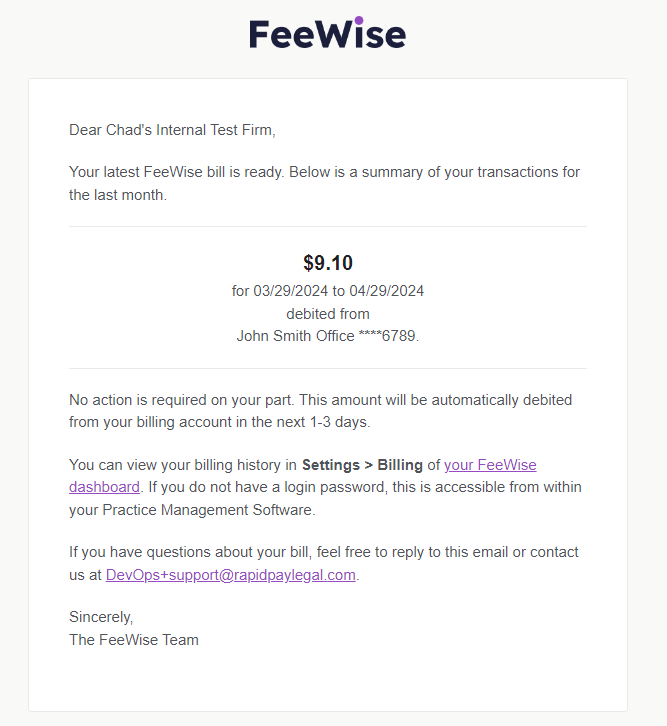Click the 04/29/2024 end date

pos(385,292)
